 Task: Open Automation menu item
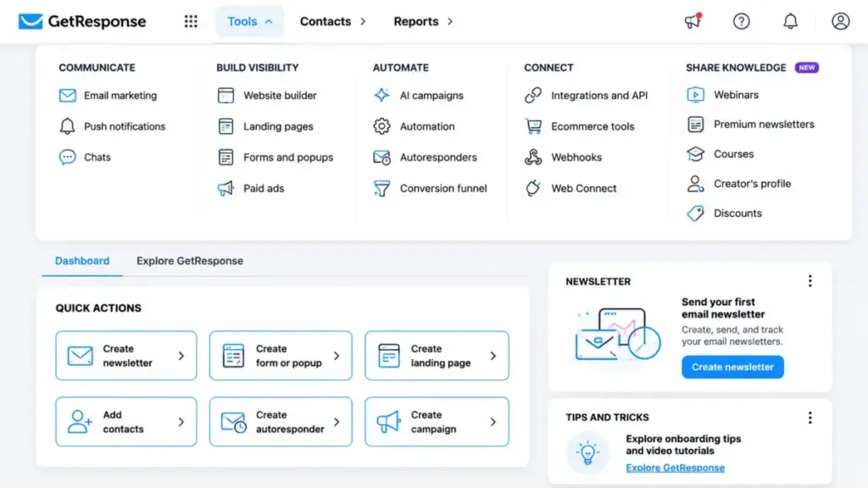coord(414,126)
